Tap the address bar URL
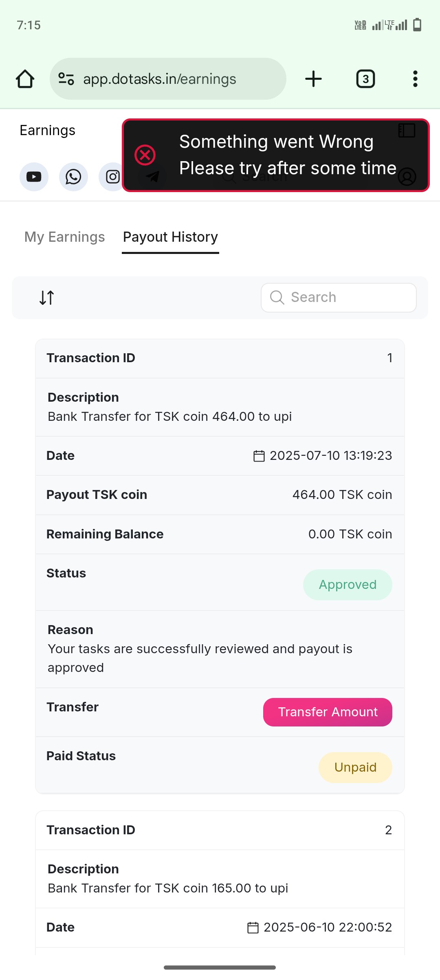440x980 pixels. (159, 79)
